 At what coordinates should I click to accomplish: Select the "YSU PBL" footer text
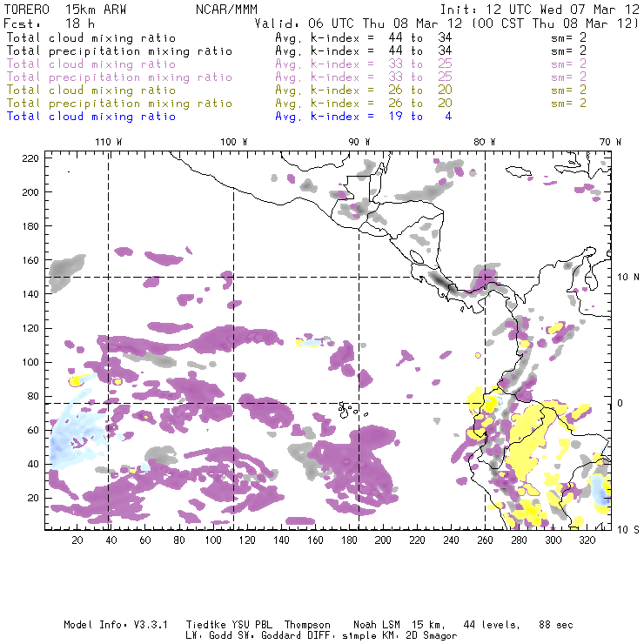click(x=252, y=625)
